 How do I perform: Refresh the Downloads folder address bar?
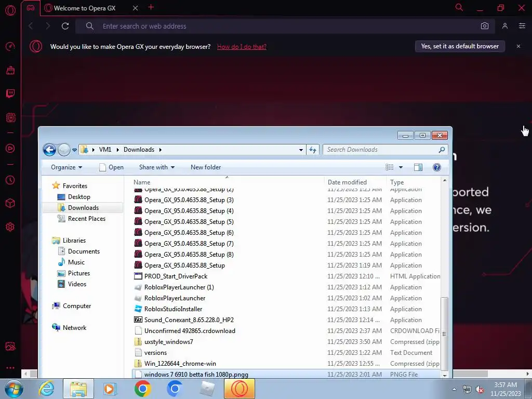(312, 150)
